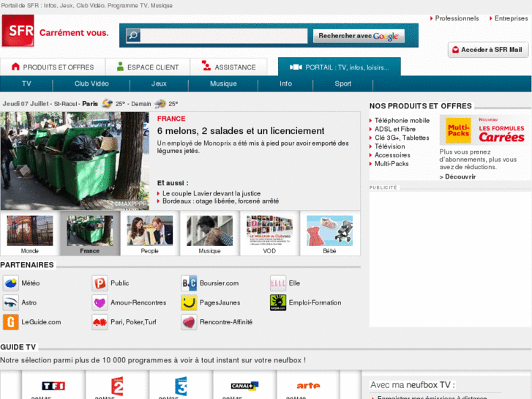Open the PagesJaunes yellow smiley icon

coord(189,302)
